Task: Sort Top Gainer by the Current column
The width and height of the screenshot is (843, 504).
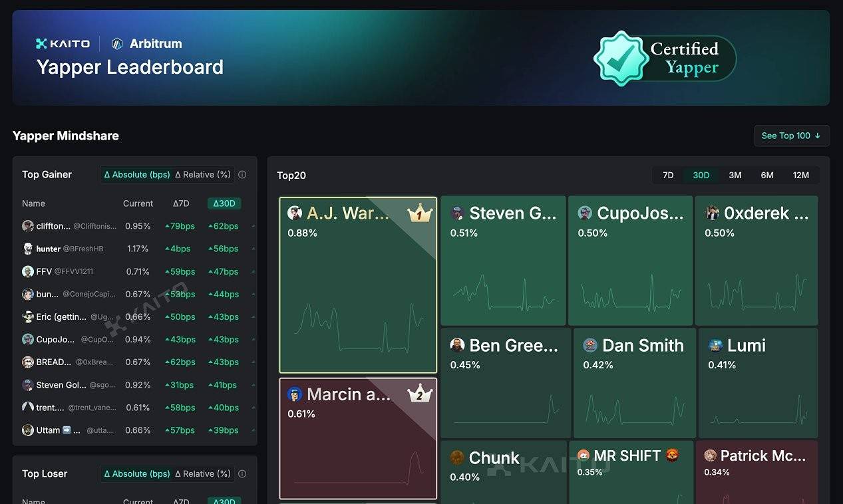Action: (138, 203)
